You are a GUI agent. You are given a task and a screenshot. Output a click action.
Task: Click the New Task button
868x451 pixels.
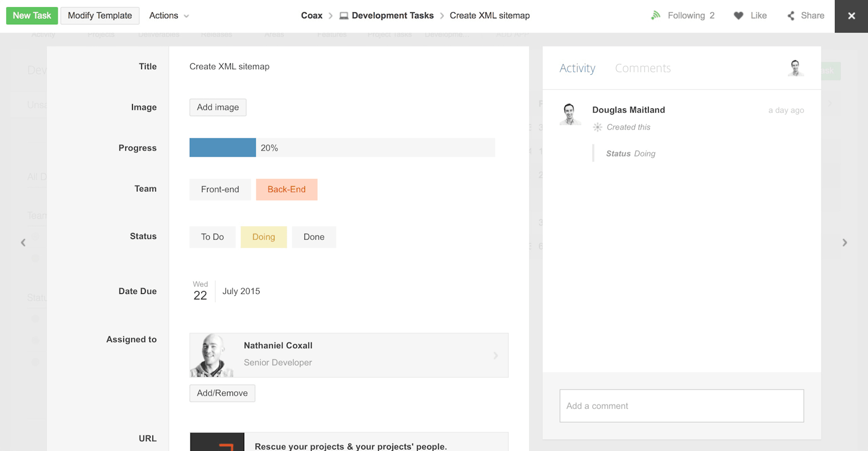tap(32, 15)
